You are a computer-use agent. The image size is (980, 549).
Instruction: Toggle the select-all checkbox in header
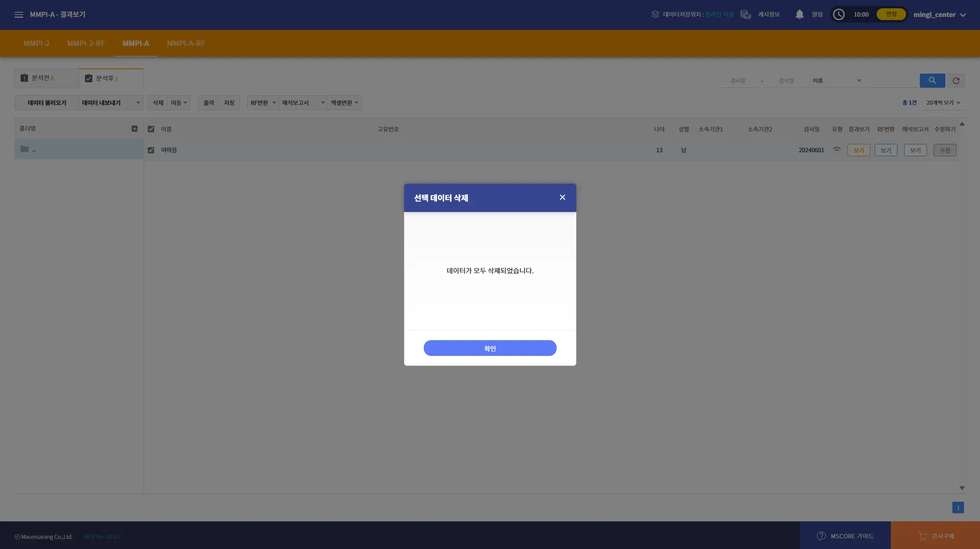[x=151, y=129]
